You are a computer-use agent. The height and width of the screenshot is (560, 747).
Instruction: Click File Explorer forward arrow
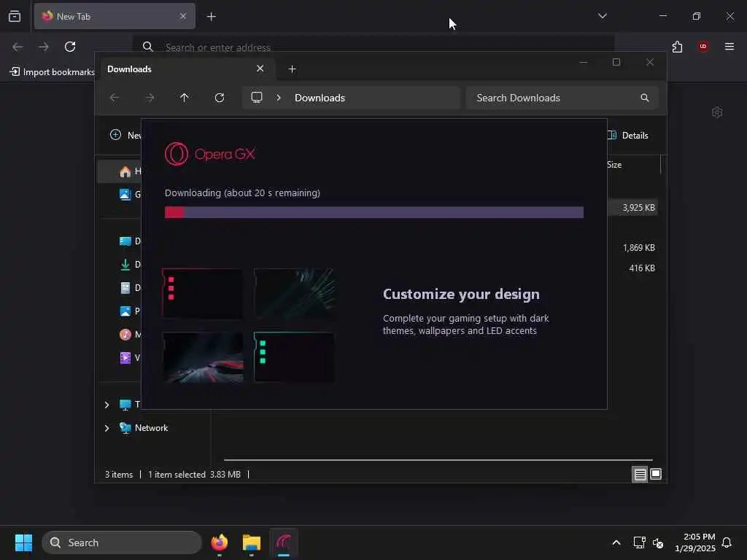coord(150,98)
